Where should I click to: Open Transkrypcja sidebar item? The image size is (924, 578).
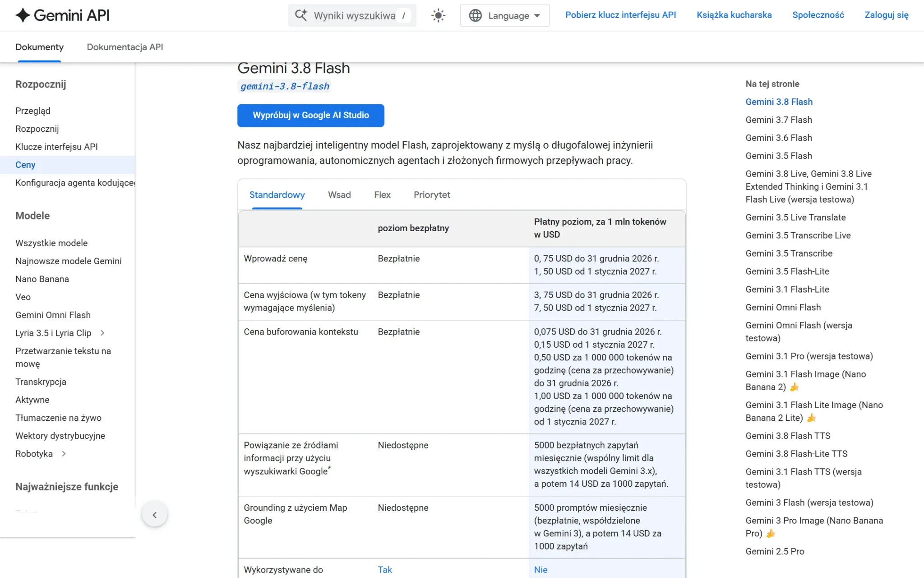[x=41, y=382]
